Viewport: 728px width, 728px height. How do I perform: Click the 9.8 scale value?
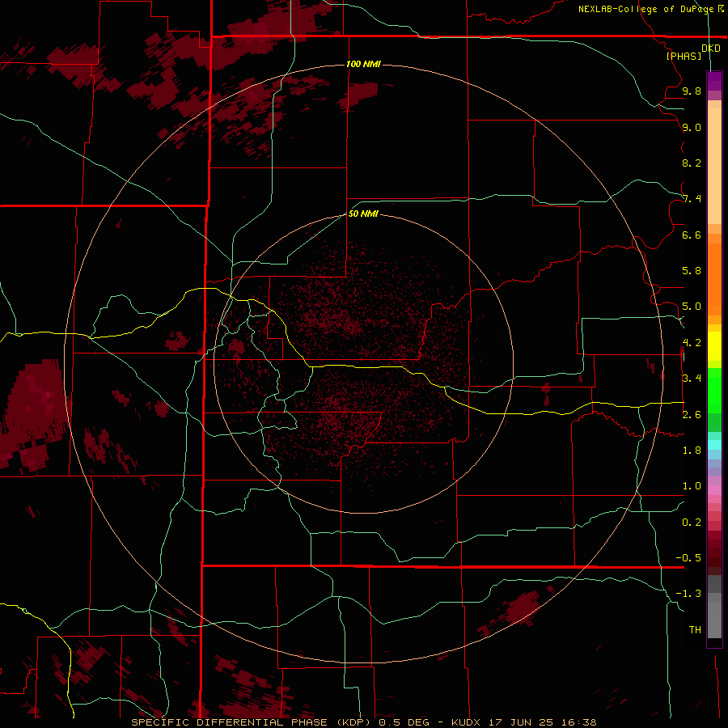[692, 91]
